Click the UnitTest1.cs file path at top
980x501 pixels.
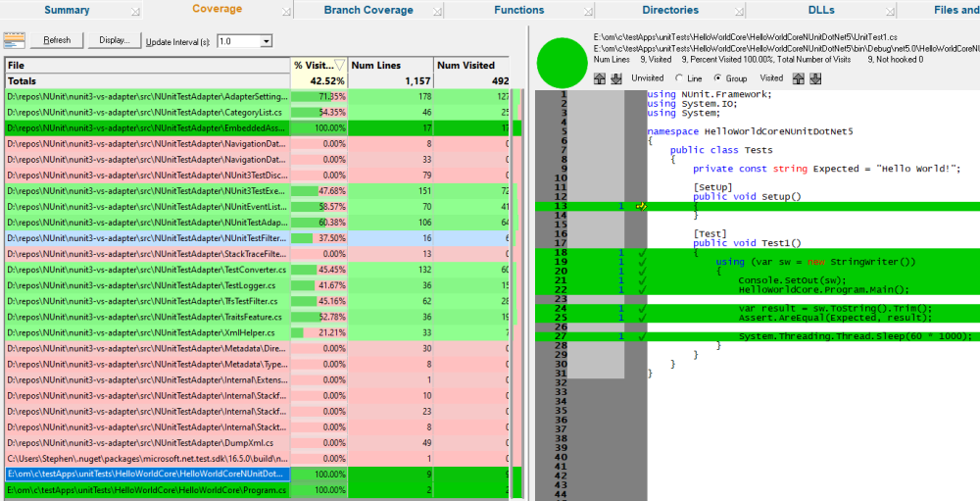(x=746, y=37)
